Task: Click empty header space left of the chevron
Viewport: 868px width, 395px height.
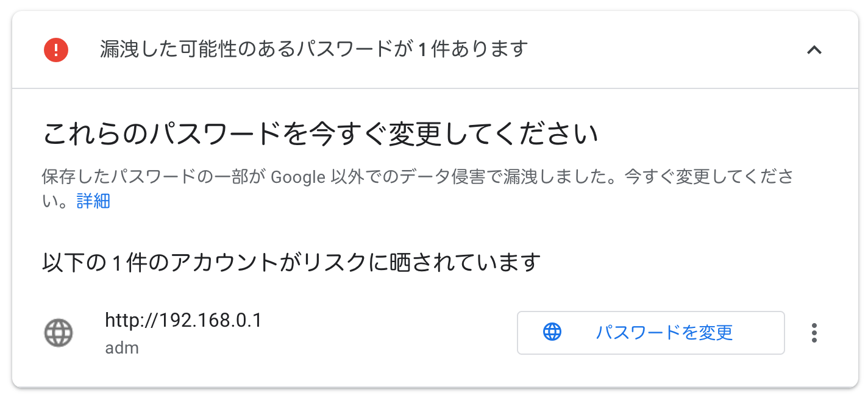Action: point(671,50)
